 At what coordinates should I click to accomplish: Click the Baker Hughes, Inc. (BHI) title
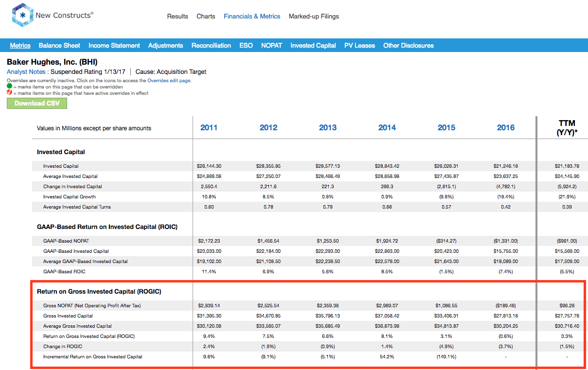tap(52, 62)
